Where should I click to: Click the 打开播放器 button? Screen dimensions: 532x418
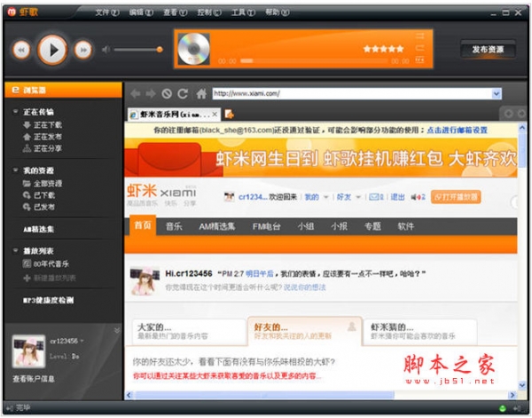[x=456, y=197]
